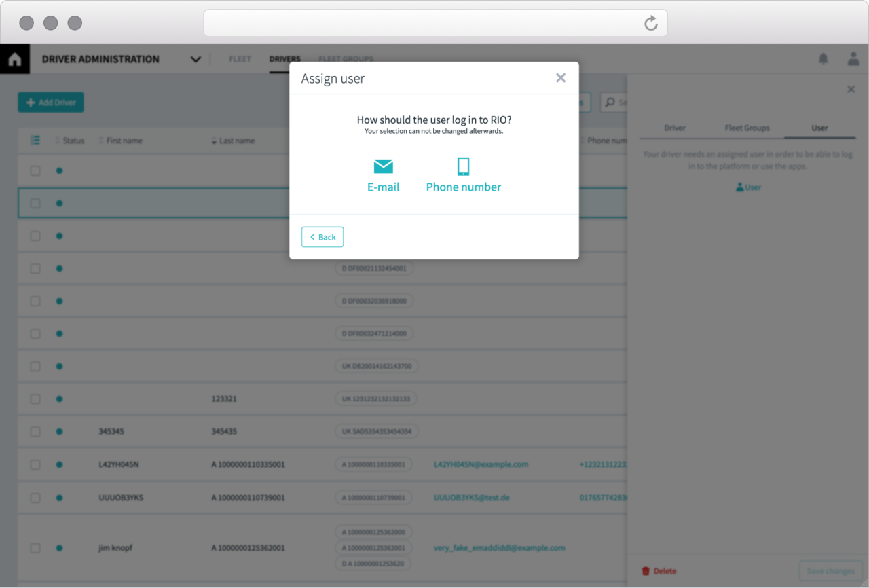Click tag D A 10000001253620

pos(372,564)
